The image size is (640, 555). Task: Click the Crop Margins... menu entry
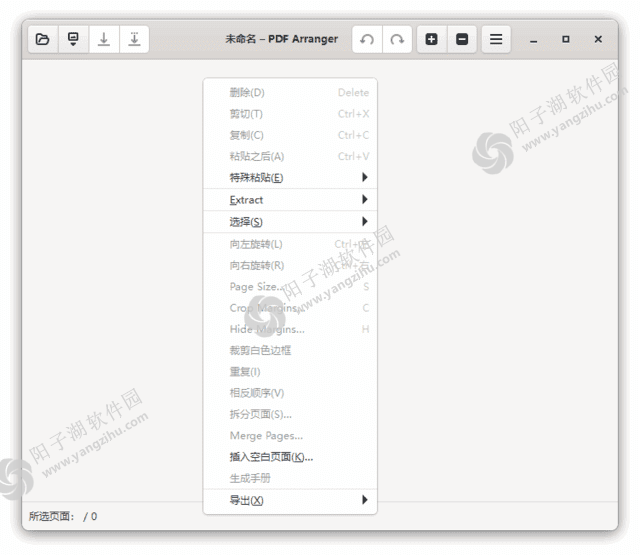[290, 308]
